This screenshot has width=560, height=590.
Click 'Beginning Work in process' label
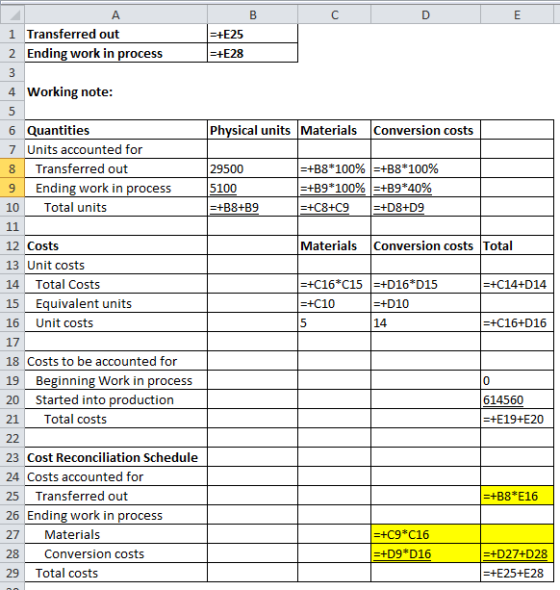click(x=114, y=381)
